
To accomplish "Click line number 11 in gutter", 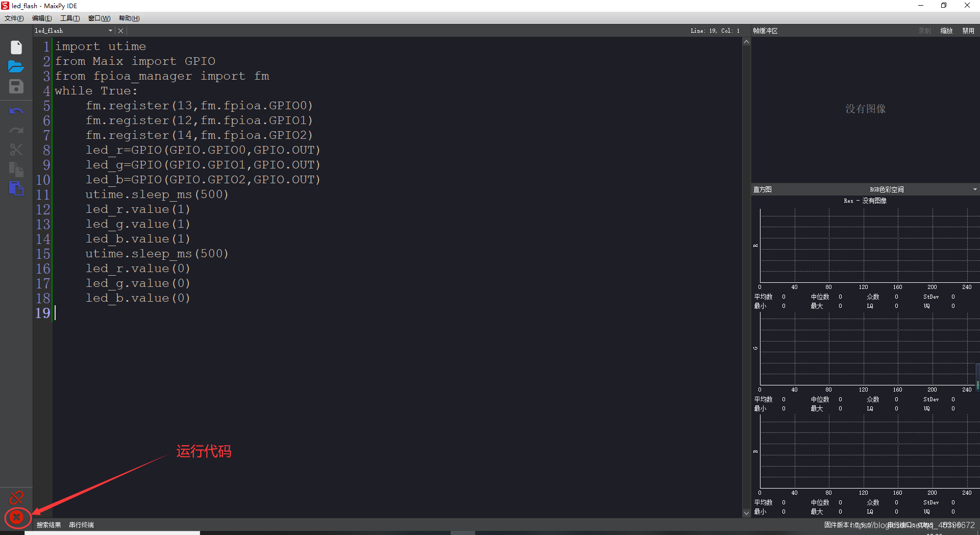I will (x=43, y=195).
